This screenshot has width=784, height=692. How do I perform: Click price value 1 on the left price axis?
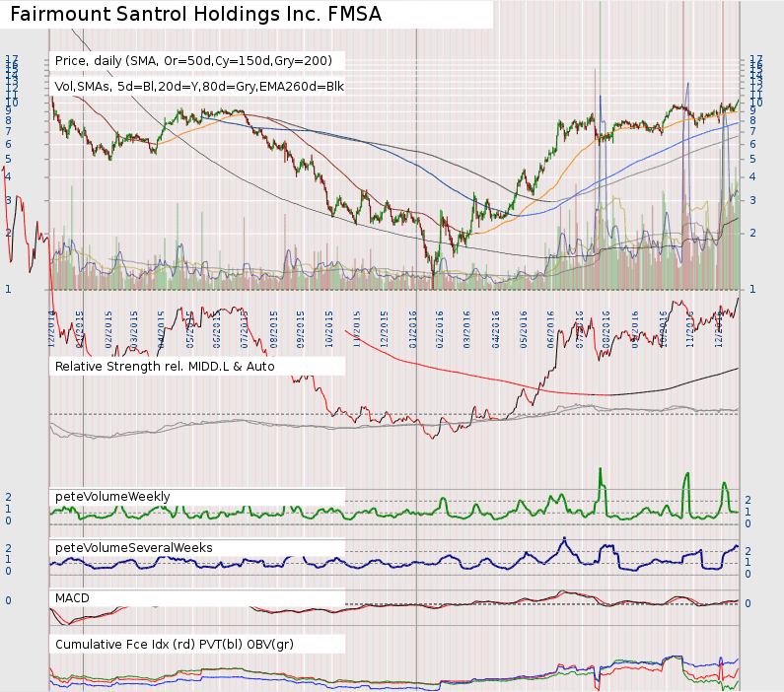click(8, 289)
